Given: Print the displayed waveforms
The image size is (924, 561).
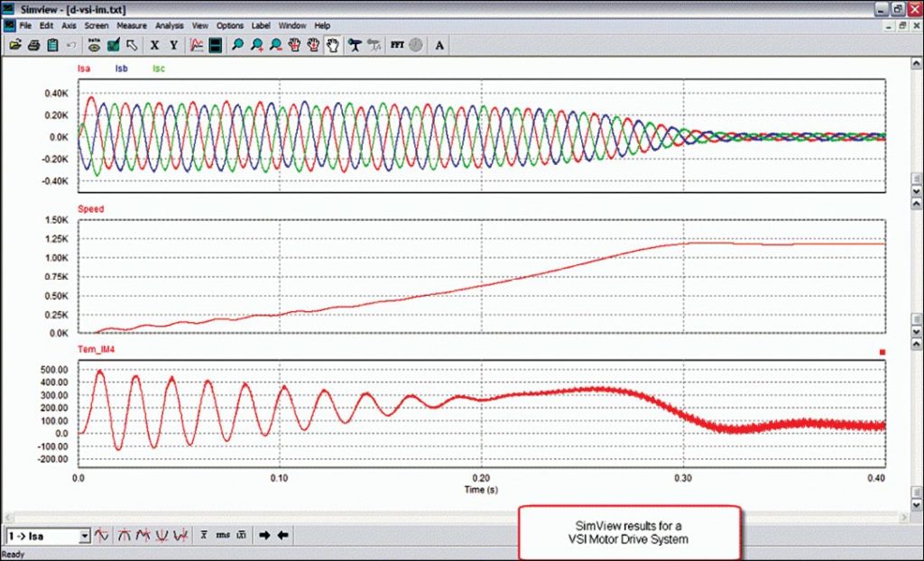Looking at the screenshot, I should (x=34, y=44).
